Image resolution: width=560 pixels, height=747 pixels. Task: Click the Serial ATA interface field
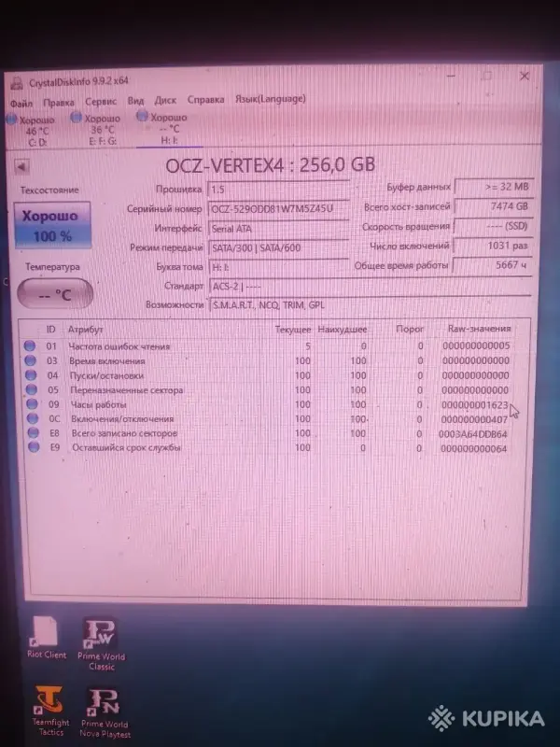tap(278, 228)
